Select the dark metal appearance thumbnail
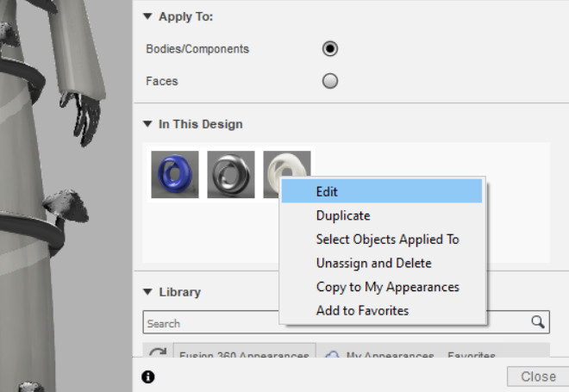This screenshot has height=392, width=569. pos(231,174)
